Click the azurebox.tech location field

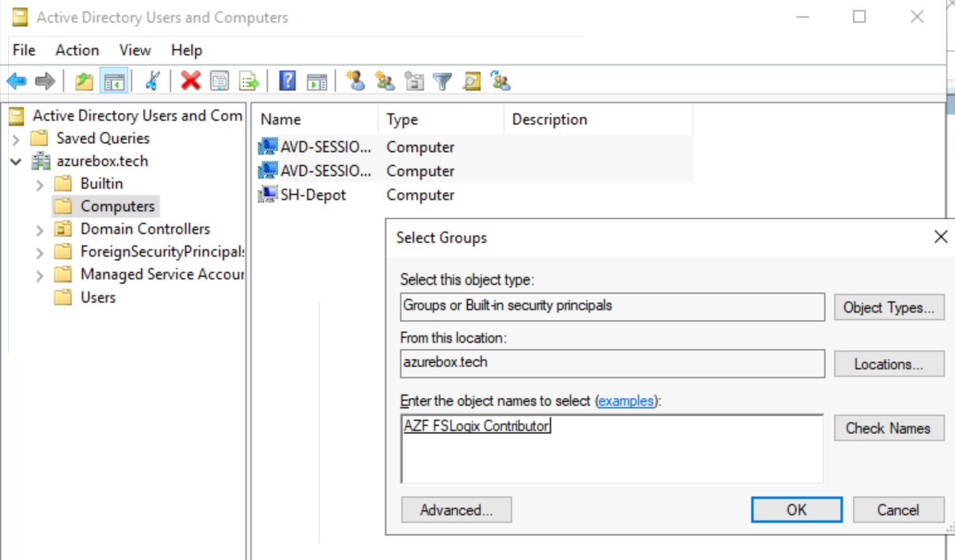tap(612, 364)
